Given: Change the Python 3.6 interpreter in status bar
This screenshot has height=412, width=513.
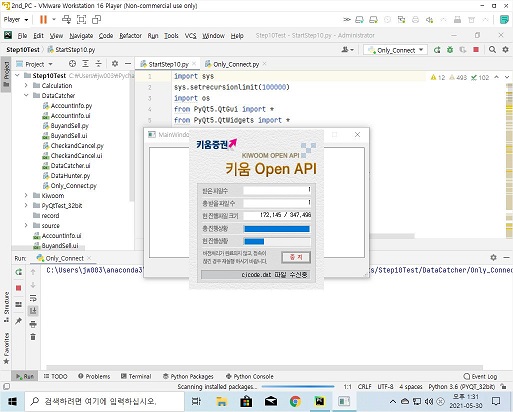Looking at the screenshot, I should [x=462, y=387].
